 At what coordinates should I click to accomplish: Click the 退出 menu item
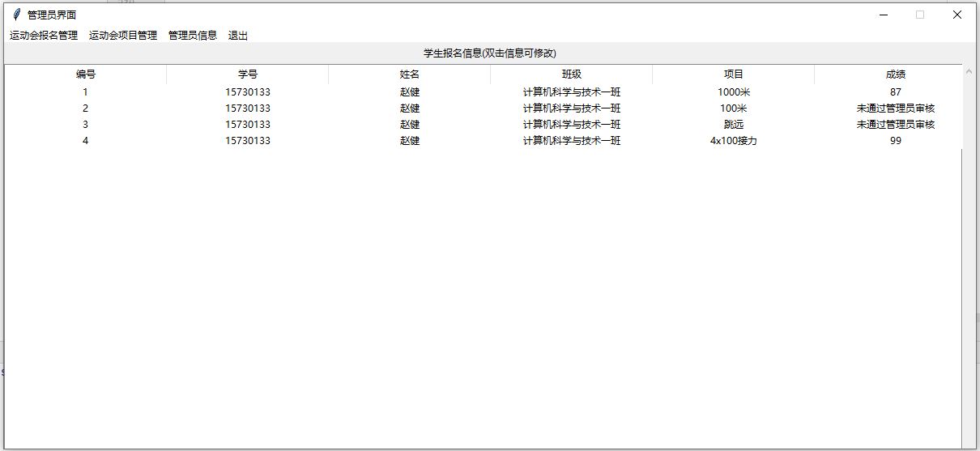pyautogui.click(x=238, y=36)
